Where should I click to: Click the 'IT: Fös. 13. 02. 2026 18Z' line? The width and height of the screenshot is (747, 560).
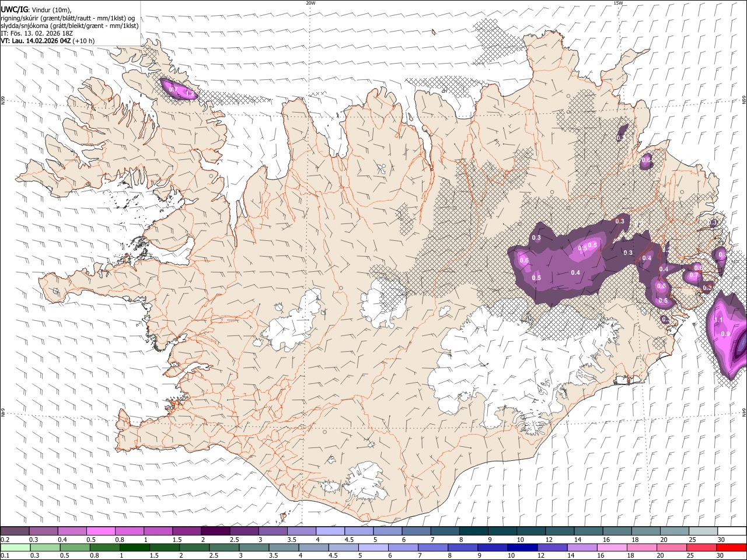[x=37, y=33]
